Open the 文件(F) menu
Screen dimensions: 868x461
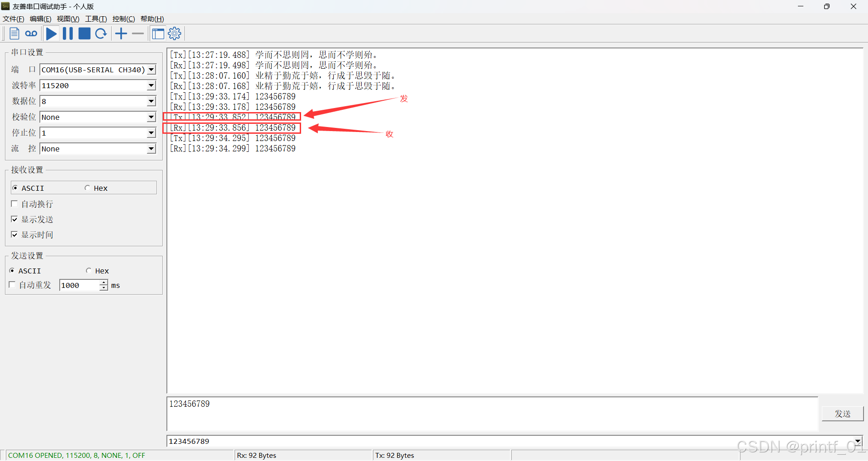click(14, 19)
